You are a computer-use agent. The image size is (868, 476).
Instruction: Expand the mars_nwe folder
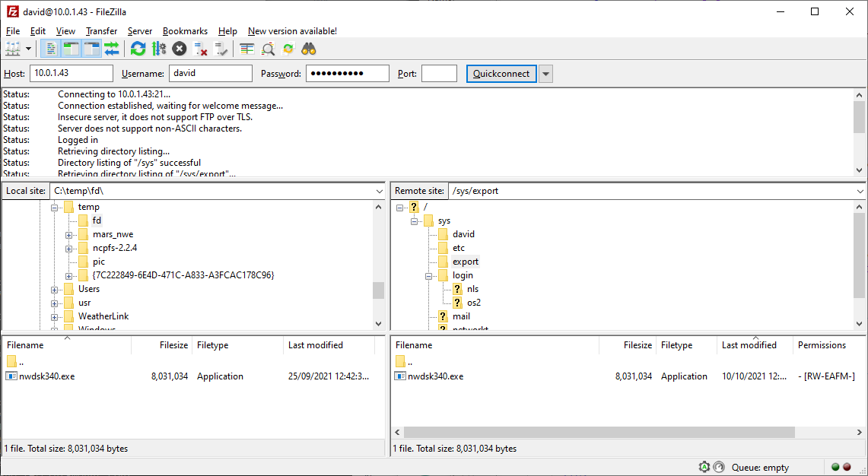[68, 235]
